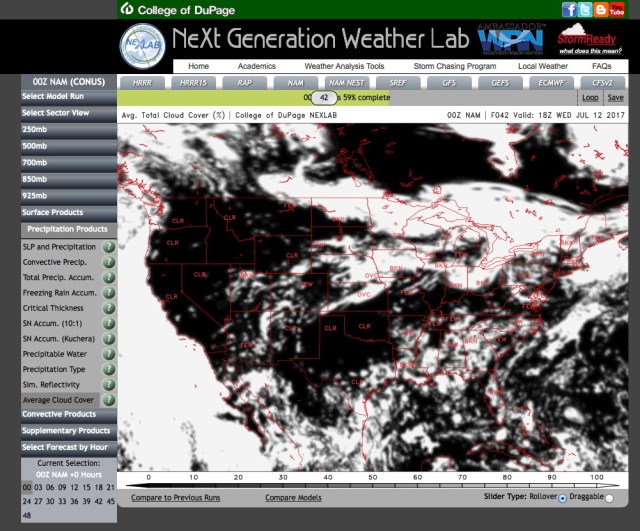Screen dimensions: 640x531
Task: Open help icon for SN Accum. (Kuchera)
Action: (109, 339)
